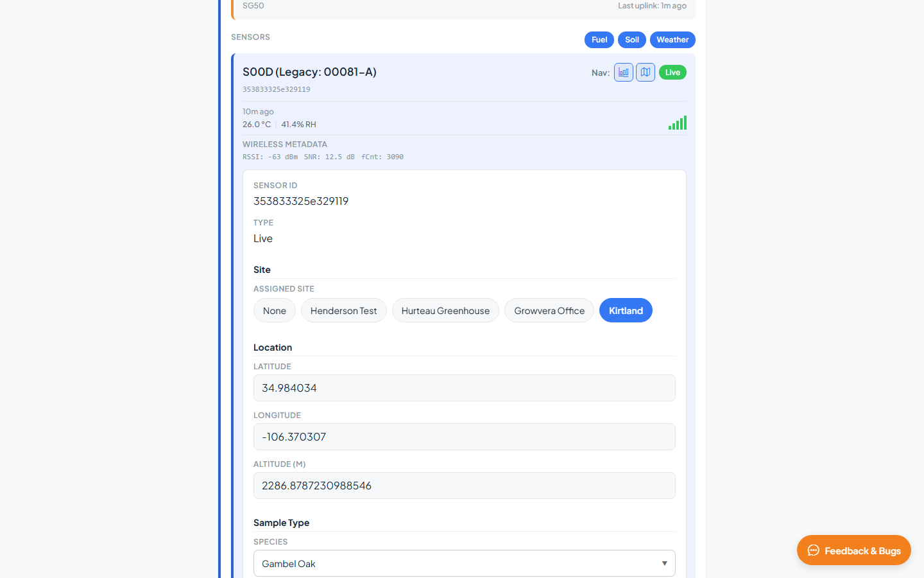Edit the Longitude field
The height and width of the screenshot is (578, 924).
point(465,437)
